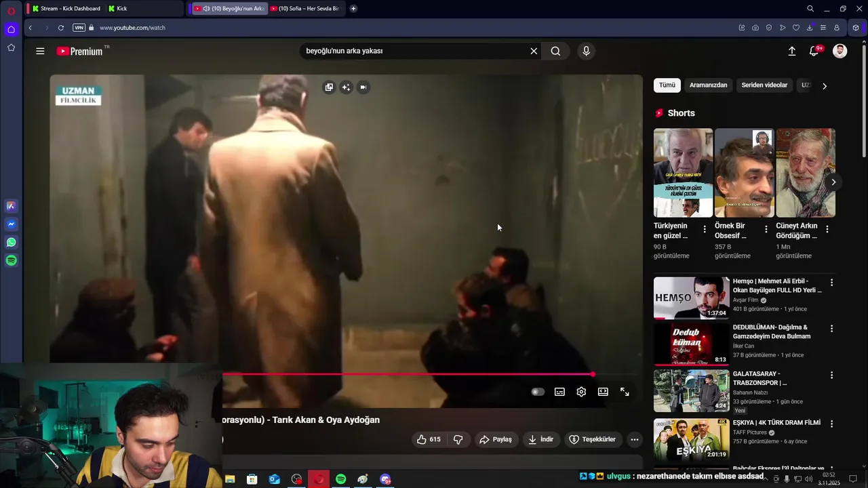Viewport: 868px width, 488px height.
Task: Open Messenger in the Opera sidebar
Action: click(11, 224)
